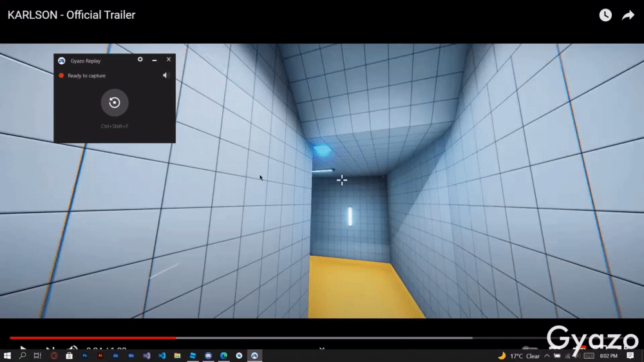Open the 8:02 PM clock
The image size is (644, 362).
pos(609,356)
